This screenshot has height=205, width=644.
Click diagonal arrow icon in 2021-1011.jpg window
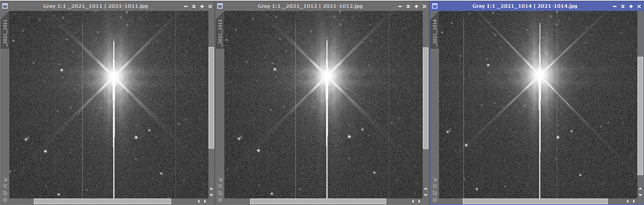coord(5,179)
